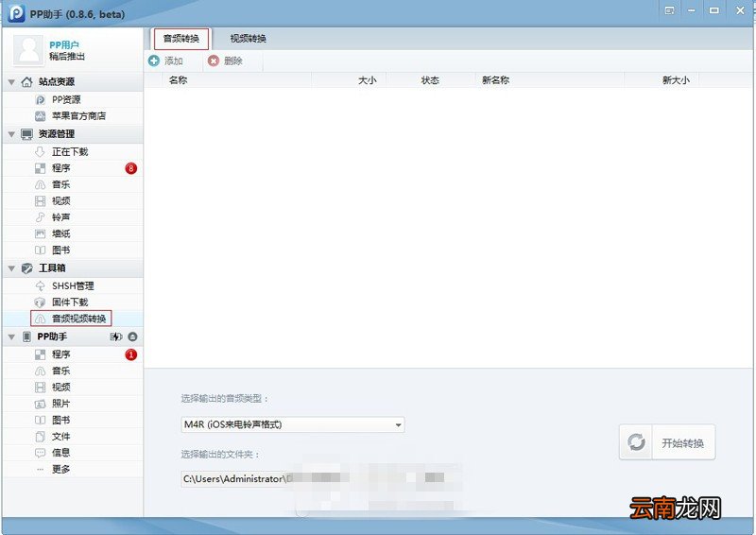
Task: Click the 删除 text button
Action: coord(233,60)
